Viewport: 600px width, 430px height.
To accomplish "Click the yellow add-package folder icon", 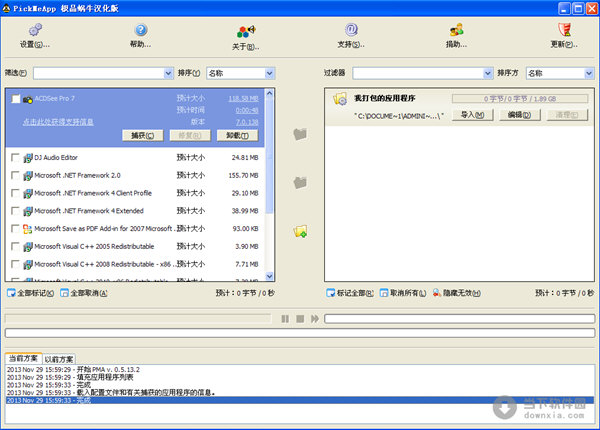I will 300,231.
